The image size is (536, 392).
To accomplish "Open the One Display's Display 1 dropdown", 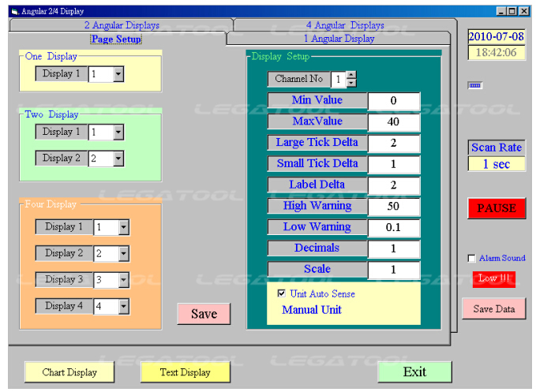I will [118, 74].
